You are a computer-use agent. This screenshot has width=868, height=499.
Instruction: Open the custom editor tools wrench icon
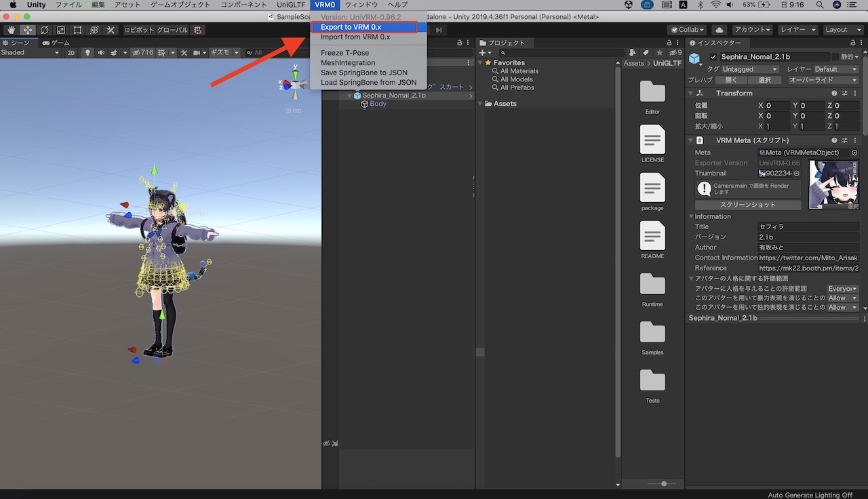pos(111,30)
